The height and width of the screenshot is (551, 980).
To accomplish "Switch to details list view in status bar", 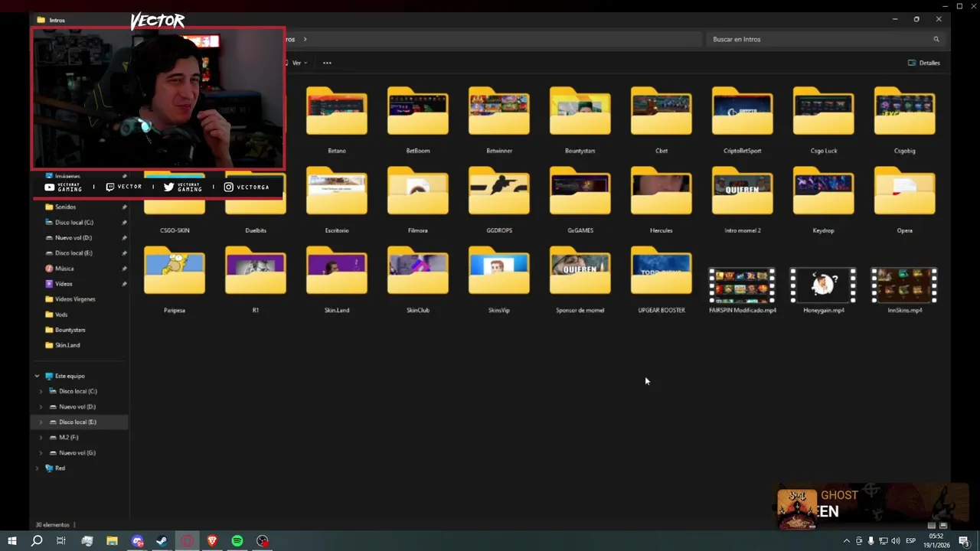I will pyautogui.click(x=932, y=525).
